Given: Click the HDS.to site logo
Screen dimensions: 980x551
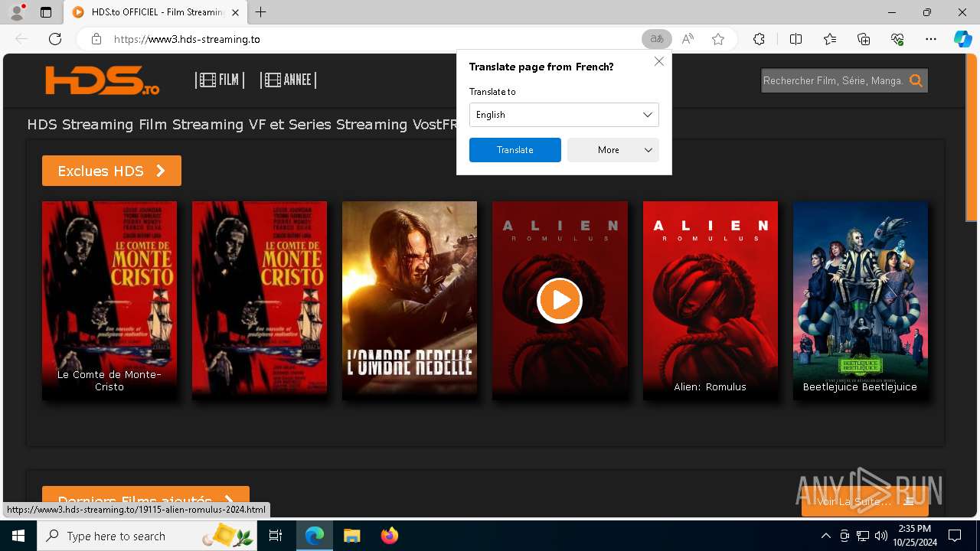Looking at the screenshot, I should (102, 80).
